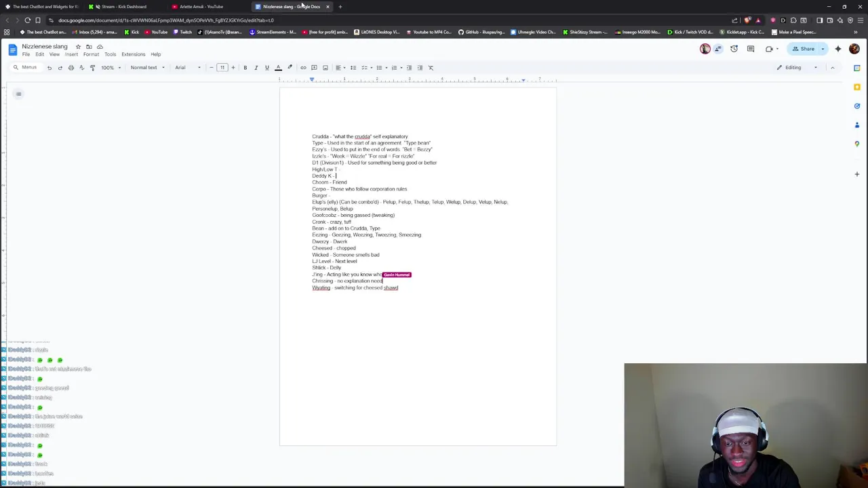This screenshot has width=868, height=488.
Task: Open the File menu
Action: tap(26, 54)
